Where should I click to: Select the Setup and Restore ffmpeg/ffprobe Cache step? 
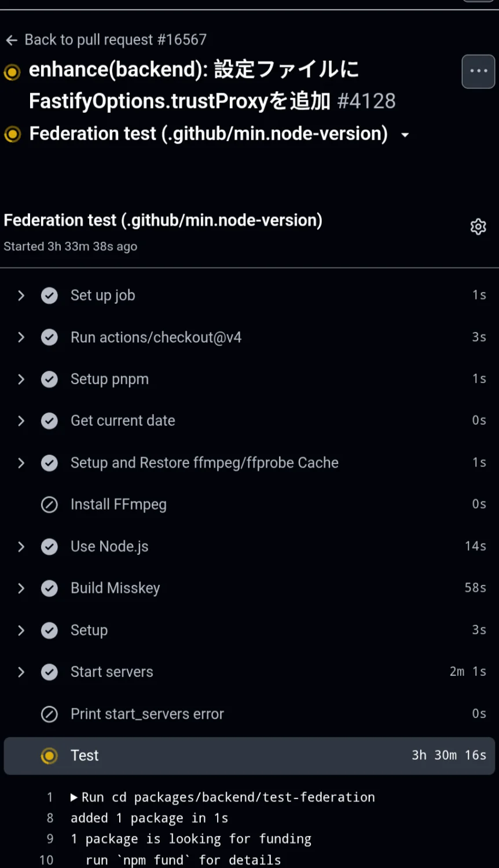click(204, 463)
